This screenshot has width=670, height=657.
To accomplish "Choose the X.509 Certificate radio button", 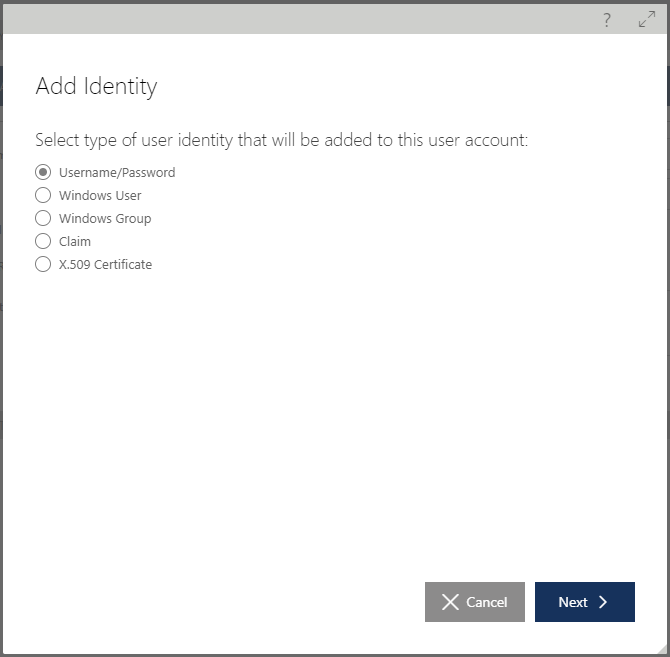I will [x=43, y=264].
